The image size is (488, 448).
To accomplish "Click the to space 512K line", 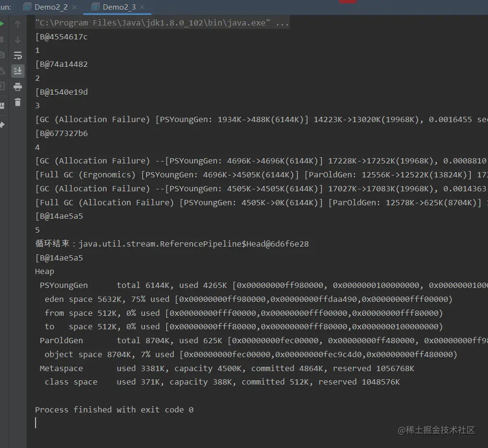I will point(244,326).
